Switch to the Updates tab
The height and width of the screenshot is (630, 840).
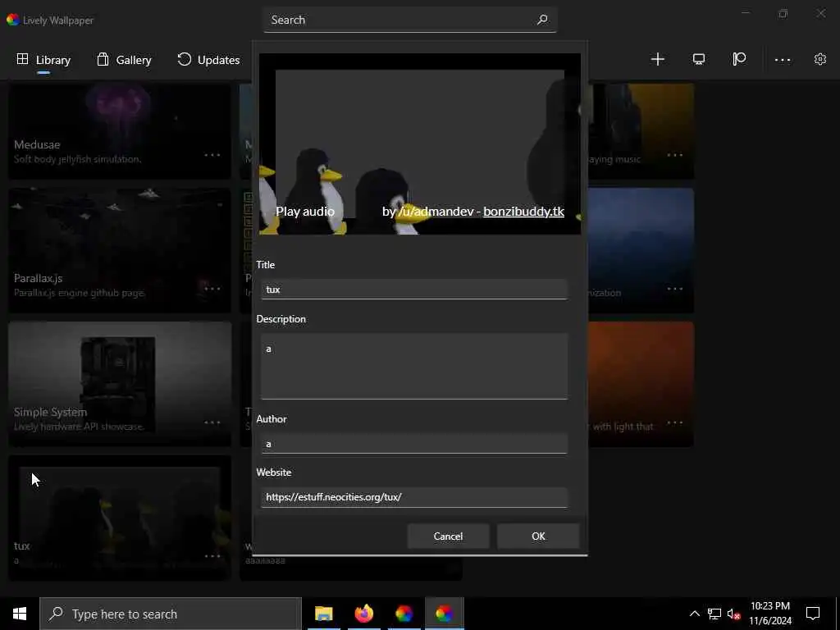(208, 60)
